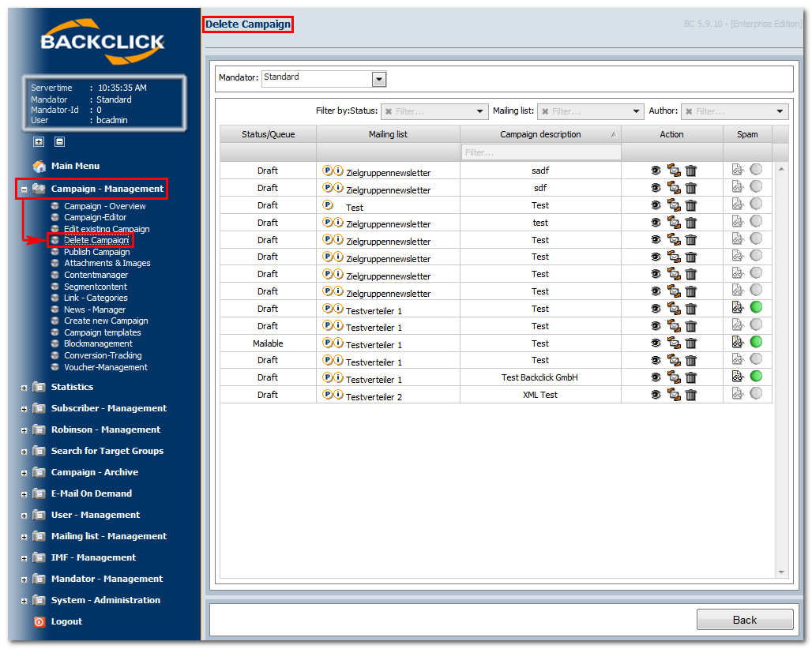
Task: Click the envelope-arrows icon in XML Test row
Action: click(x=673, y=394)
